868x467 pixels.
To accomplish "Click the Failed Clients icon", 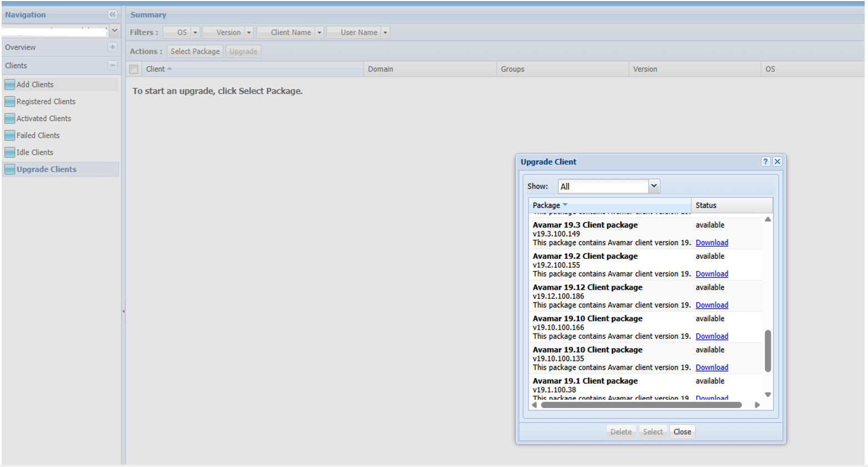I will coord(9,135).
